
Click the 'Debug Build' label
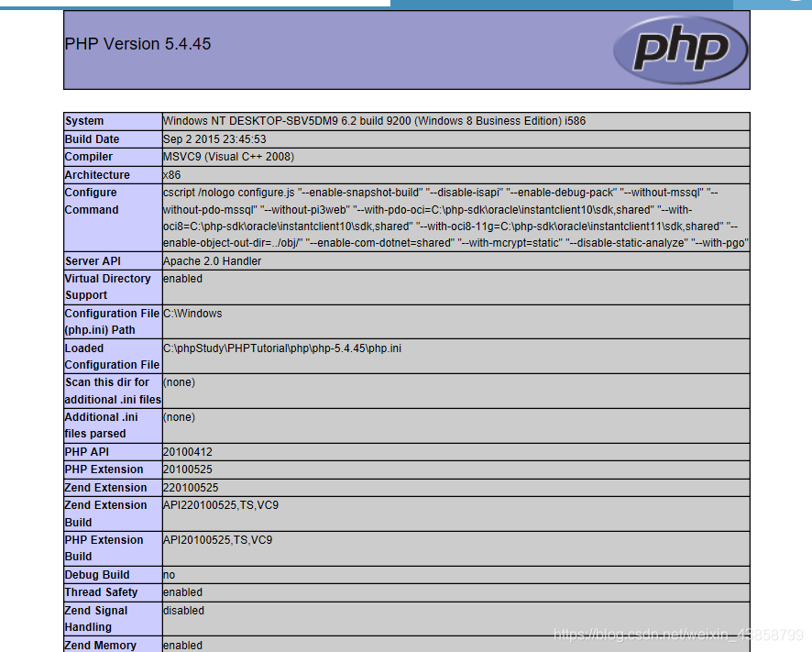(97, 575)
